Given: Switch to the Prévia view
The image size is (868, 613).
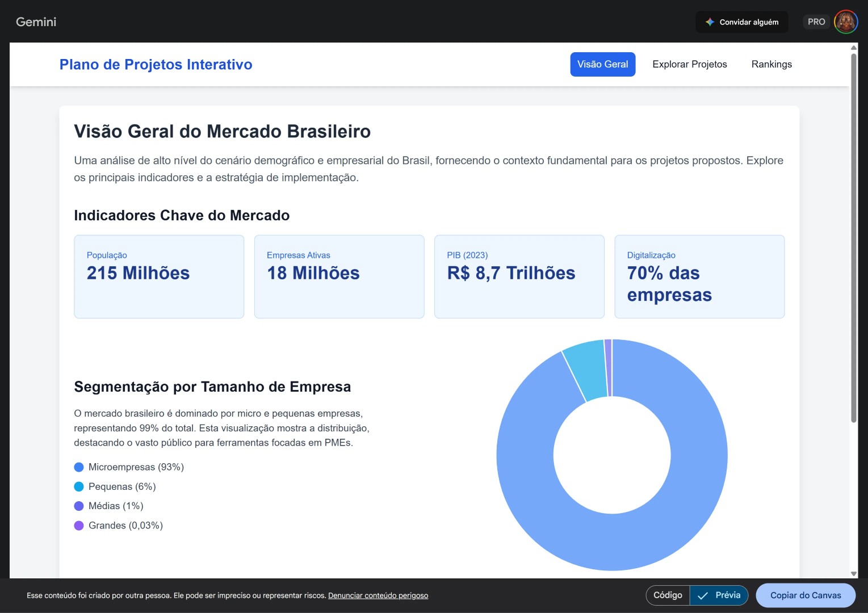Looking at the screenshot, I should pyautogui.click(x=727, y=595).
